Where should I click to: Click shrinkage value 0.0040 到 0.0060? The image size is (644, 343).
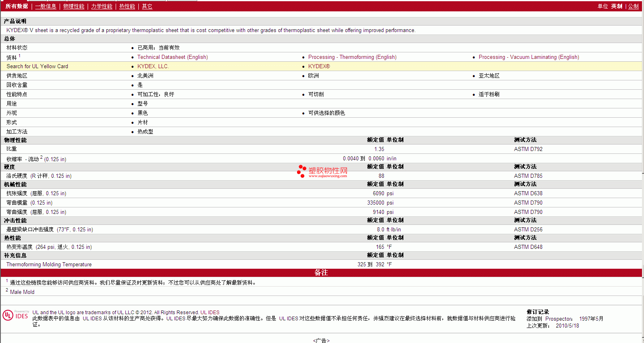point(364,159)
